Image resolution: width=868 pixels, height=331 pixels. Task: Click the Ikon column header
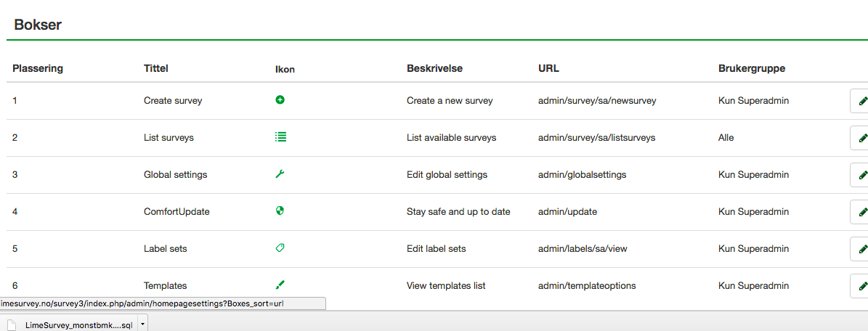click(285, 70)
